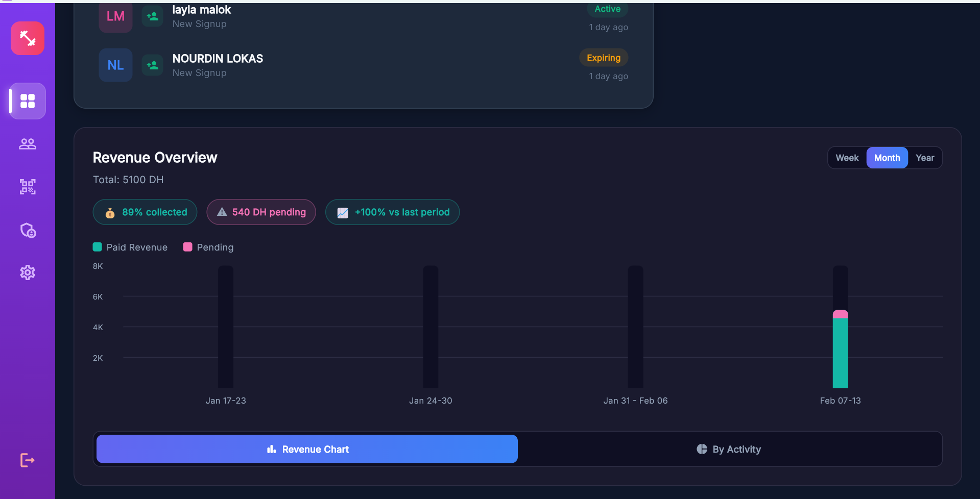Open the QR code scanner icon
Image resolution: width=980 pixels, height=499 pixels.
coord(28,187)
